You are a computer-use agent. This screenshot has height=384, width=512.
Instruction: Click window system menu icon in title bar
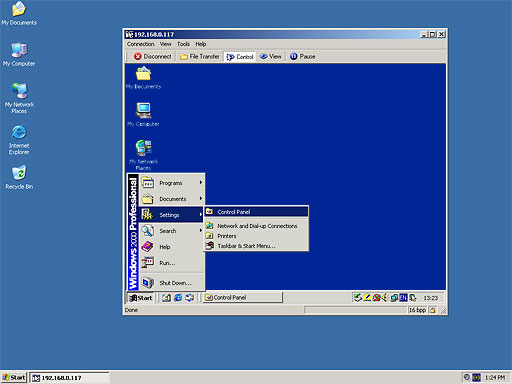click(129, 34)
